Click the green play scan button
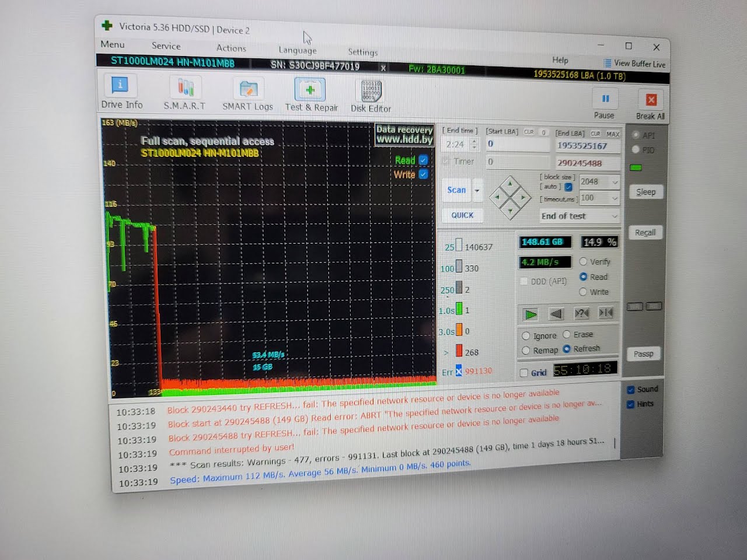Viewport: 747px width, 560px height. (x=530, y=314)
